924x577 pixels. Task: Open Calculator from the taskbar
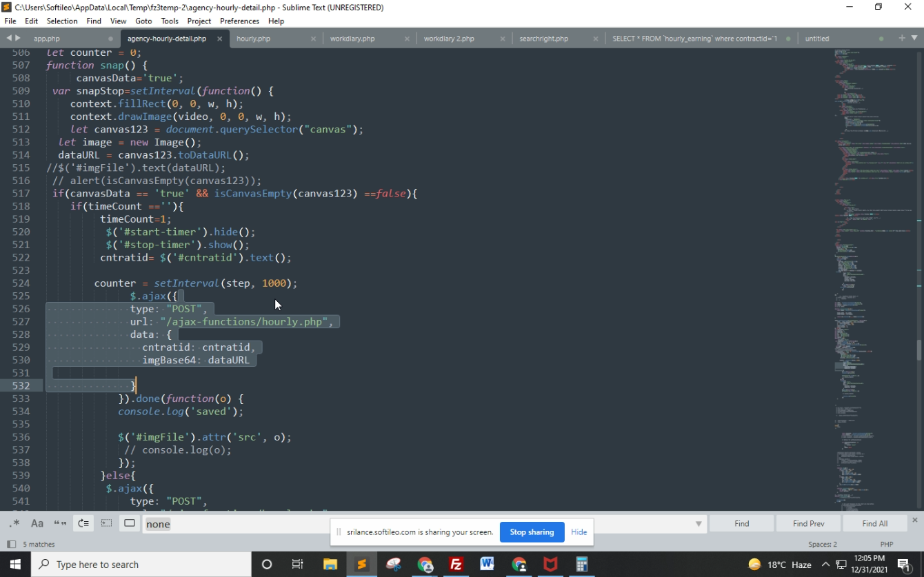(581, 565)
